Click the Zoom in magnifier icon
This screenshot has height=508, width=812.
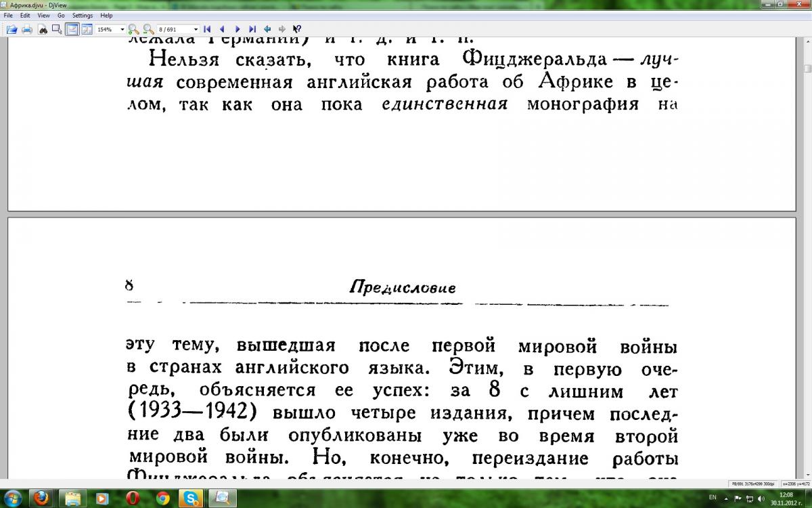[133, 29]
